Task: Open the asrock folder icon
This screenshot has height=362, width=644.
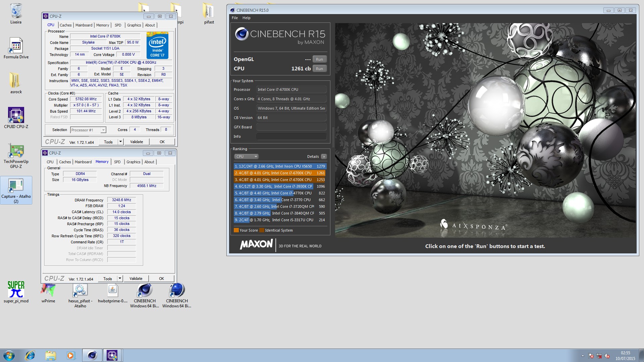Action: point(16,83)
